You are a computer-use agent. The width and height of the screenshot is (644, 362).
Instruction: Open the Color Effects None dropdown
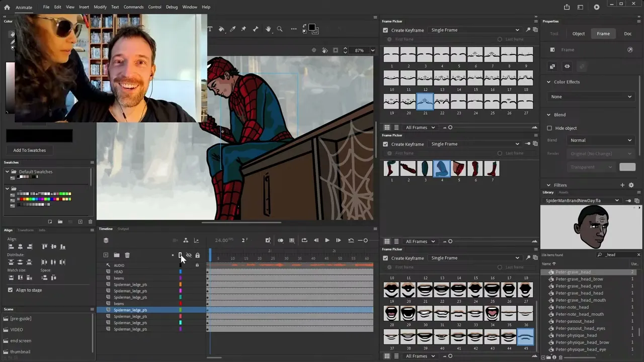click(x=592, y=97)
